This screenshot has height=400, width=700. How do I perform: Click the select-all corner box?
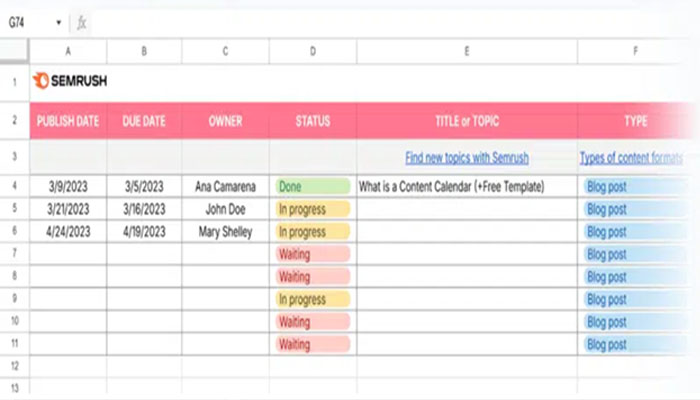[x=15, y=50]
